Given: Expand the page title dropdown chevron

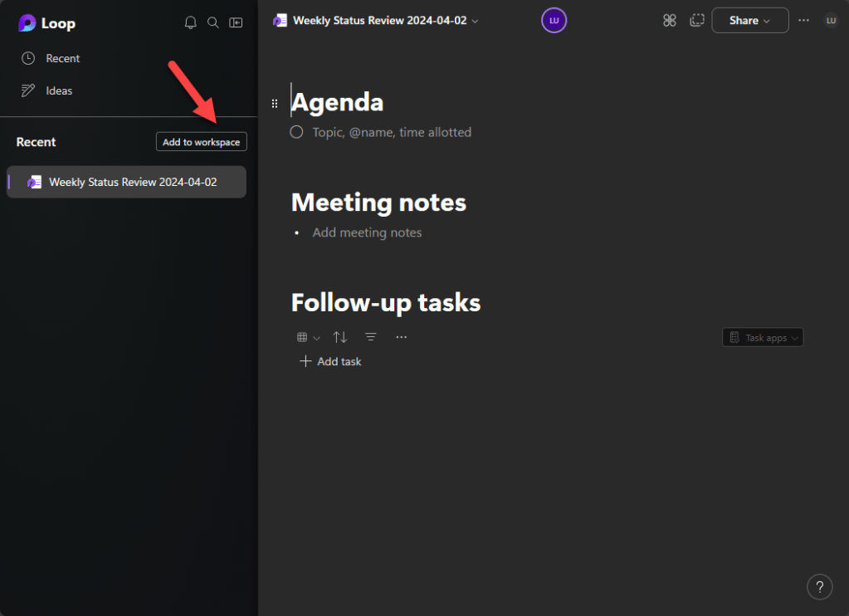Looking at the screenshot, I should [476, 21].
